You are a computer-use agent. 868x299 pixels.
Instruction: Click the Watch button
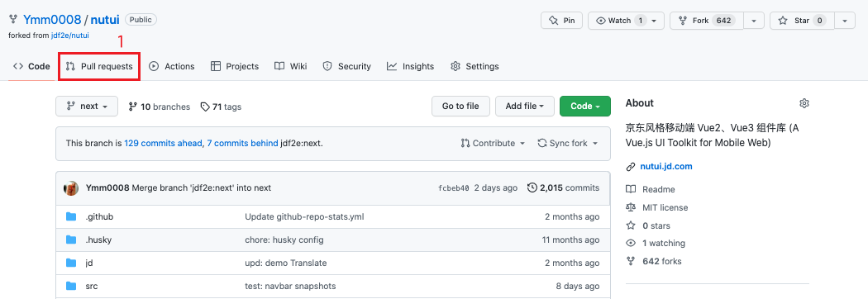click(626, 21)
